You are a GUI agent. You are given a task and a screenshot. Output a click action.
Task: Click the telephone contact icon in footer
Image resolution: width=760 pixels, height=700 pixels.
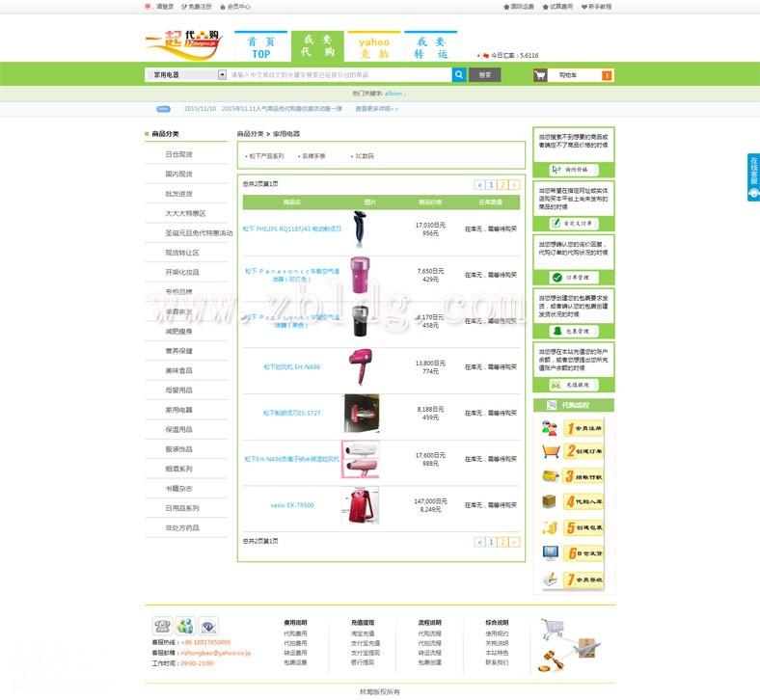tap(161, 626)
